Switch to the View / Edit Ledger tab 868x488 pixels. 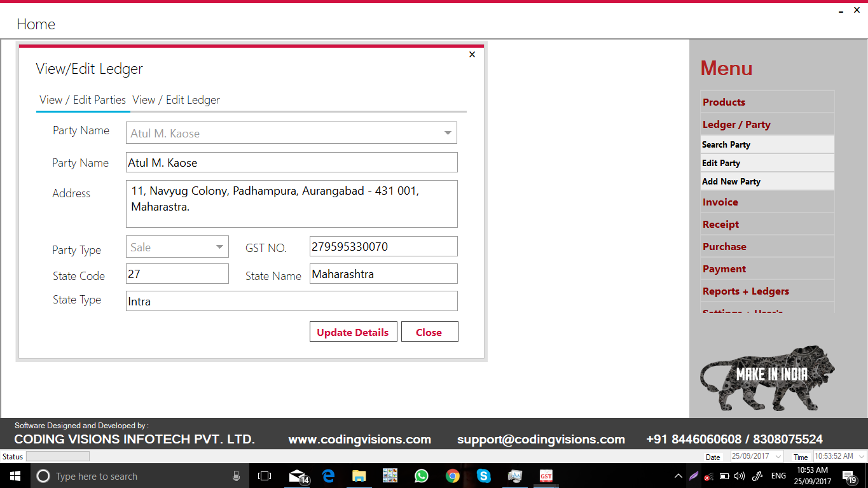[x=176, y=100]
